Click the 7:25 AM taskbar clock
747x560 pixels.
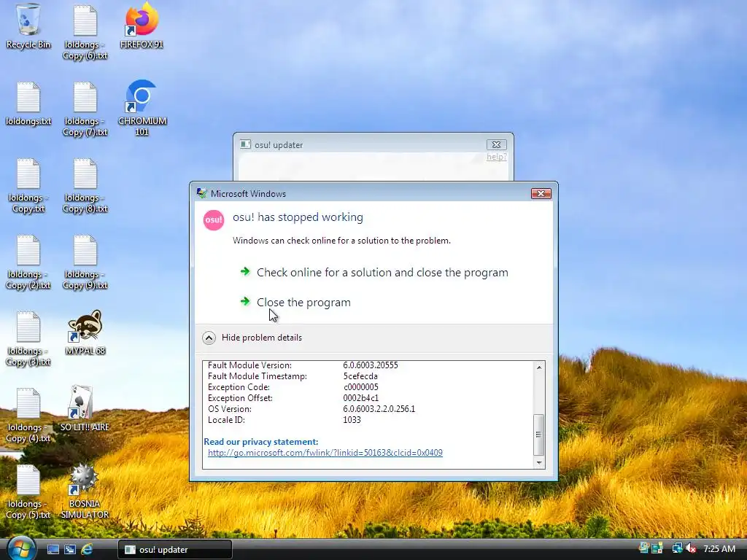[x=719, y=548]
